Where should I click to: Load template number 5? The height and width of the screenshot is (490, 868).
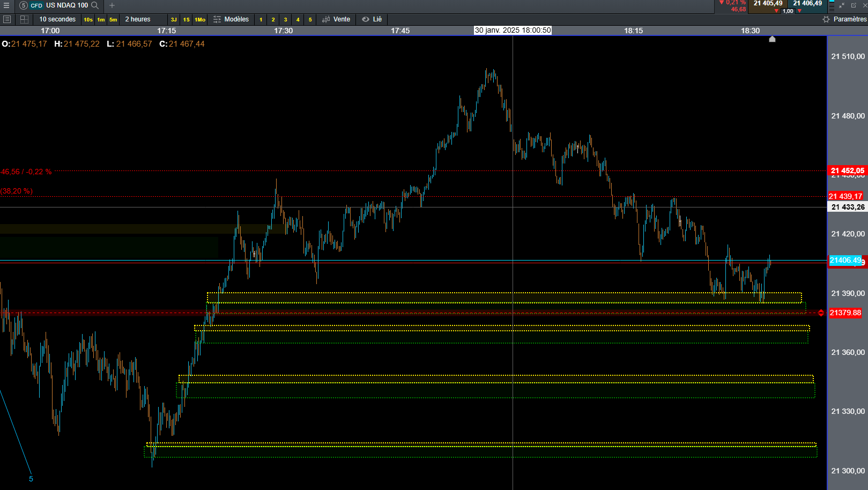point(310,20)
